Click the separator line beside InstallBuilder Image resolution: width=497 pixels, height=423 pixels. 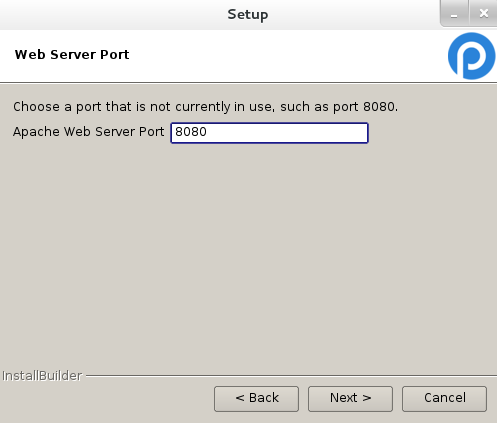291,376
